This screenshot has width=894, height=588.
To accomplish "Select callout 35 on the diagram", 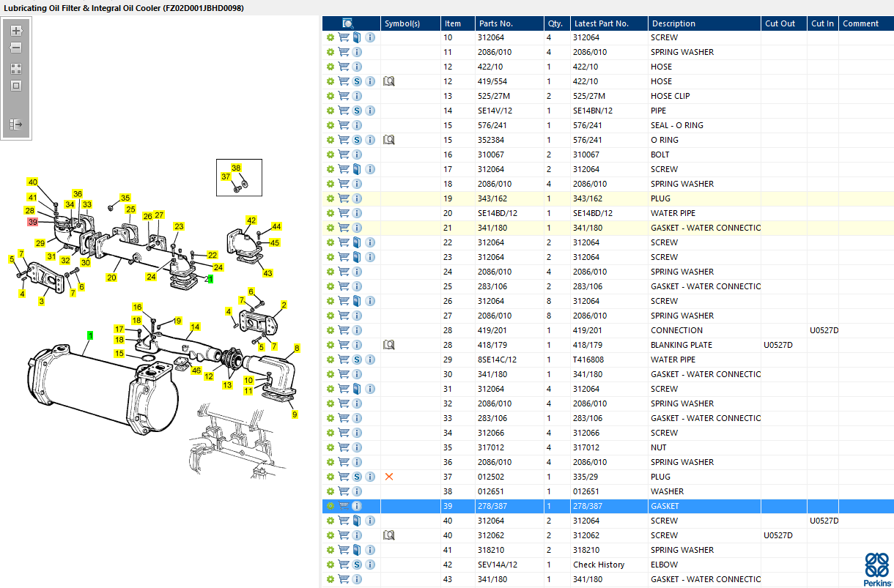I will (x=125, y=198).
